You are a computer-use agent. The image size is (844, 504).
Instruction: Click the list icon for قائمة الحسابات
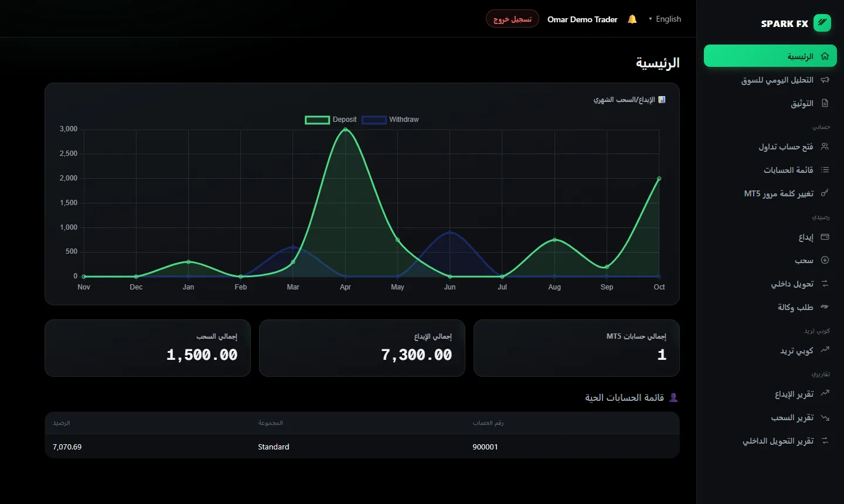click(825, 170)
